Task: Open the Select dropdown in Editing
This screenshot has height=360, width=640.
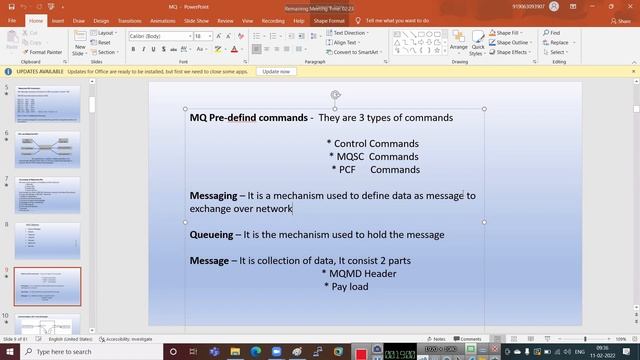Action: (x=556, y=52)
